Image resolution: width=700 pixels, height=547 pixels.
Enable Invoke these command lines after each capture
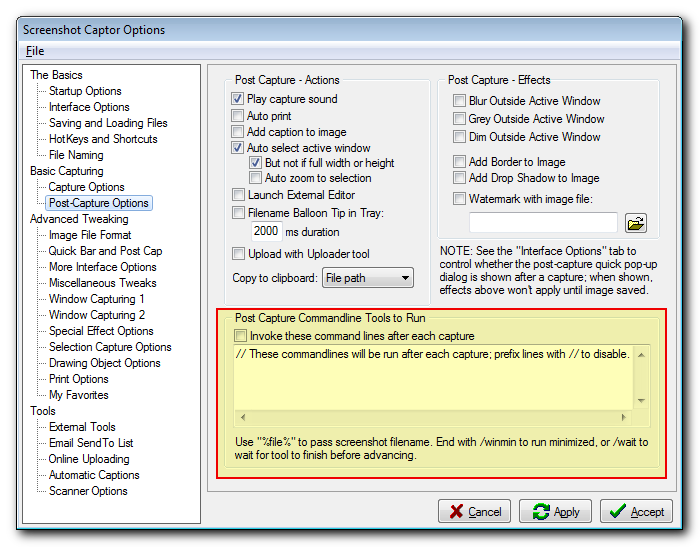[240, 336]
